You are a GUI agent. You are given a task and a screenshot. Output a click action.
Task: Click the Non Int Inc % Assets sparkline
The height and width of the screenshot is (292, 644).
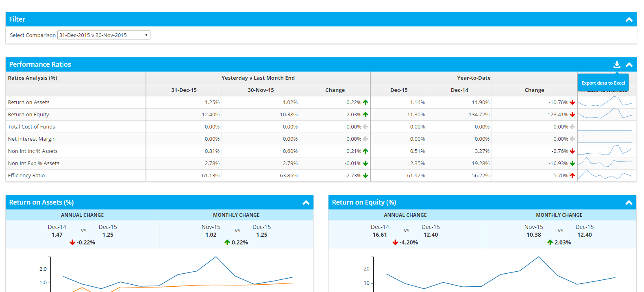tap(605, 151)
